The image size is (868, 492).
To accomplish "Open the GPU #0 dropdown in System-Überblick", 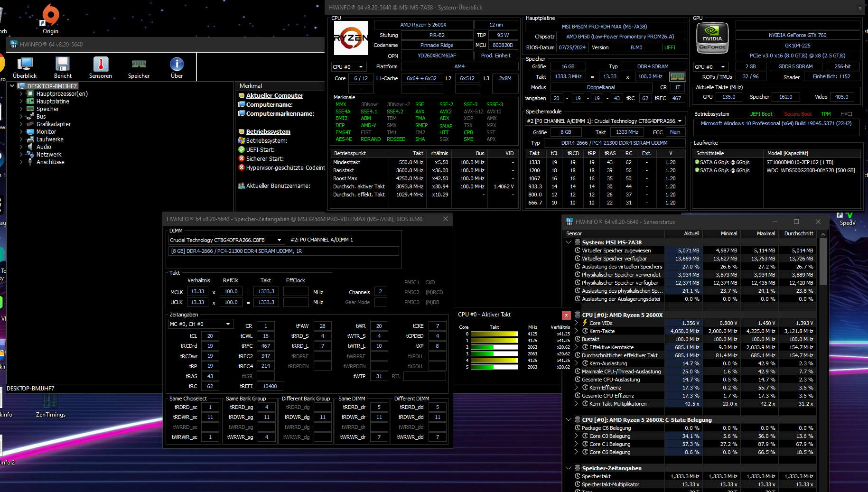I will click(x=710, y=67).
